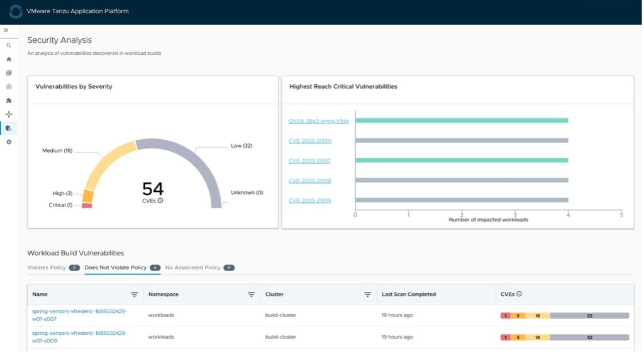Click the create plus-circle sidebar icon

click(x=9, y=87)
